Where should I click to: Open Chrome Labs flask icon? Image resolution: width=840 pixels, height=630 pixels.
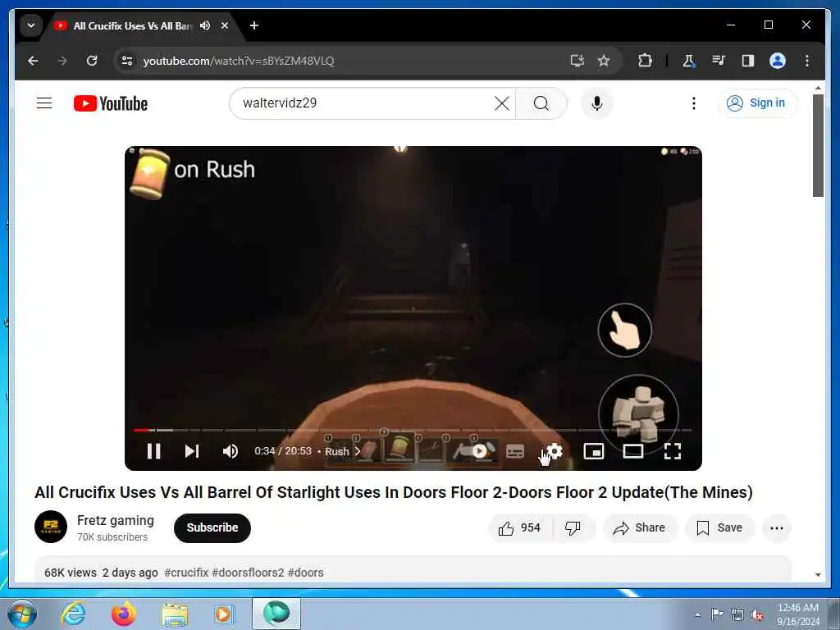coord(689,61)
